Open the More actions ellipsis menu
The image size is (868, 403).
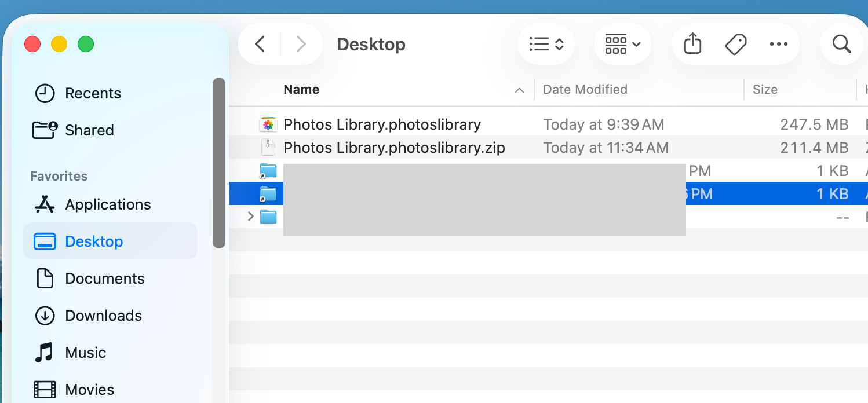[779, 44]
